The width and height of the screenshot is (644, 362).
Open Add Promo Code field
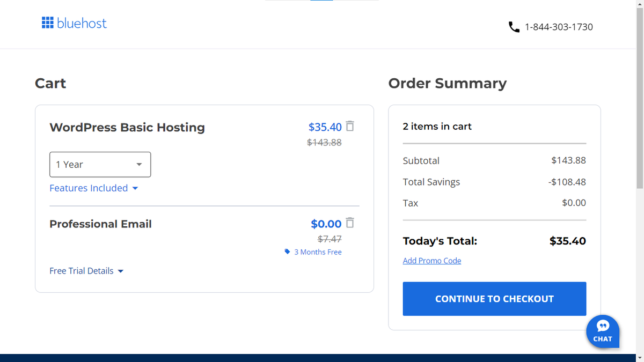pyautogui.click(x=431, y=261)
